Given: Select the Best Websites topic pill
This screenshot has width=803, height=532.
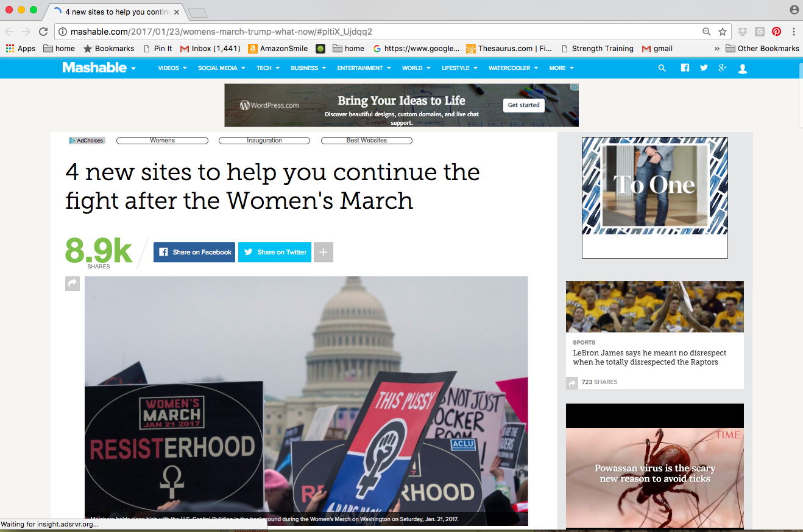Looking at the screenshot, I should [367, 141].
